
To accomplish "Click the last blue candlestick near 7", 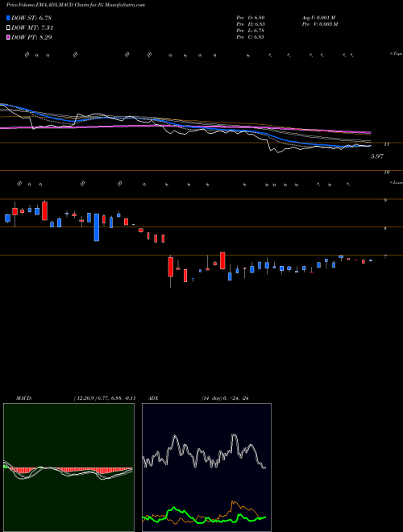I will point(371,260).
